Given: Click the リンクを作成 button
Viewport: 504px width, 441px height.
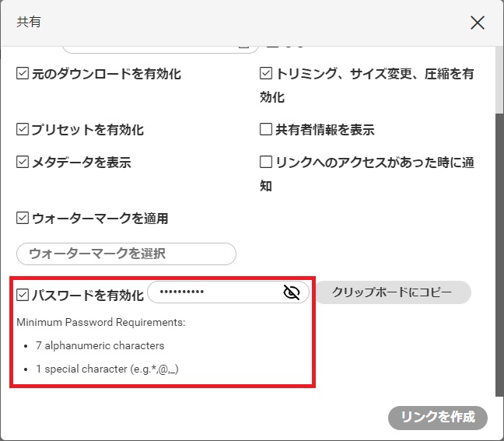Looking at the screenshot, I should [x=437, y=417].
